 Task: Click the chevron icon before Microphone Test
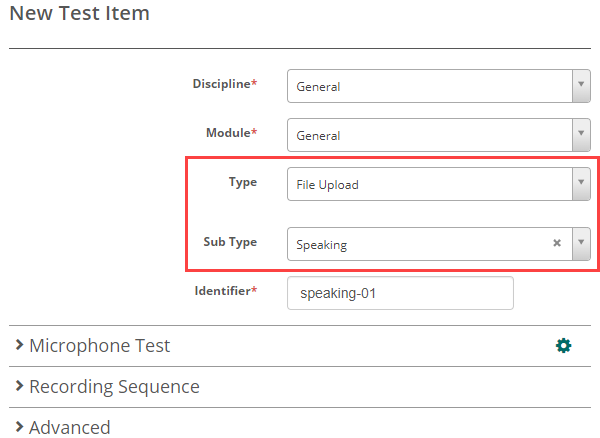pyautogui.click(x=19, y=346)
